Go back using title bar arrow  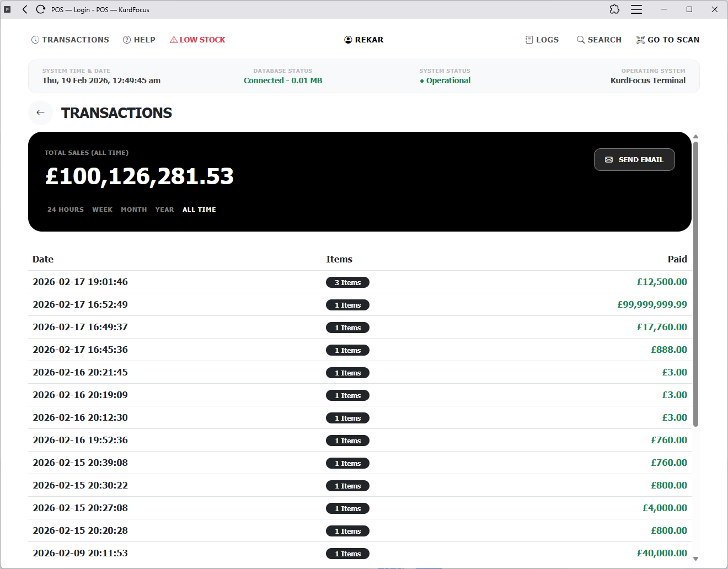point(25,9)
